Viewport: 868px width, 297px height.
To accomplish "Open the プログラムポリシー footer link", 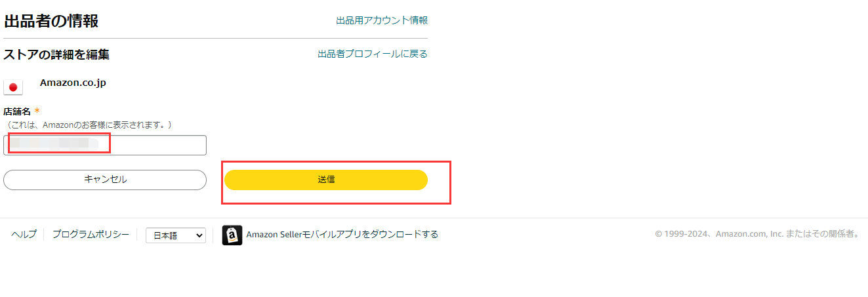I will (x=91, y=234).
